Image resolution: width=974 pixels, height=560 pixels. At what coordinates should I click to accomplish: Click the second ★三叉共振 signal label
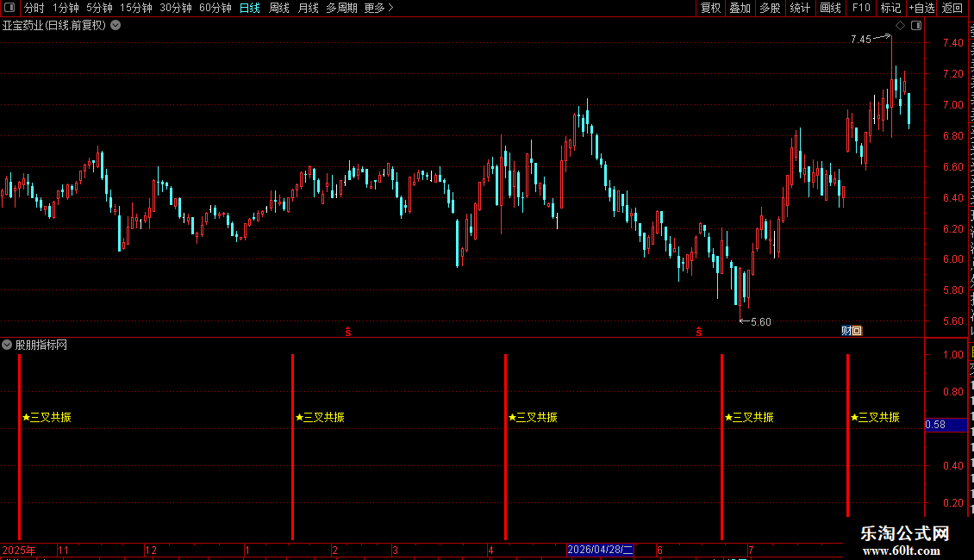[320, 417]
